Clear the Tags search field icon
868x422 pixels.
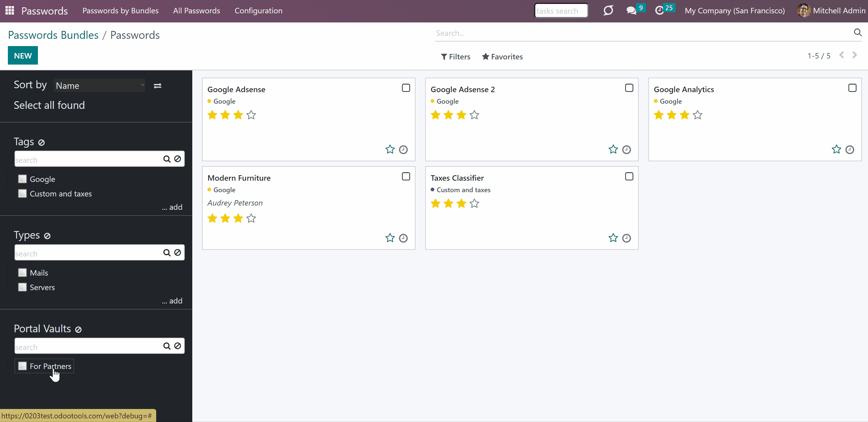[178, 159]
